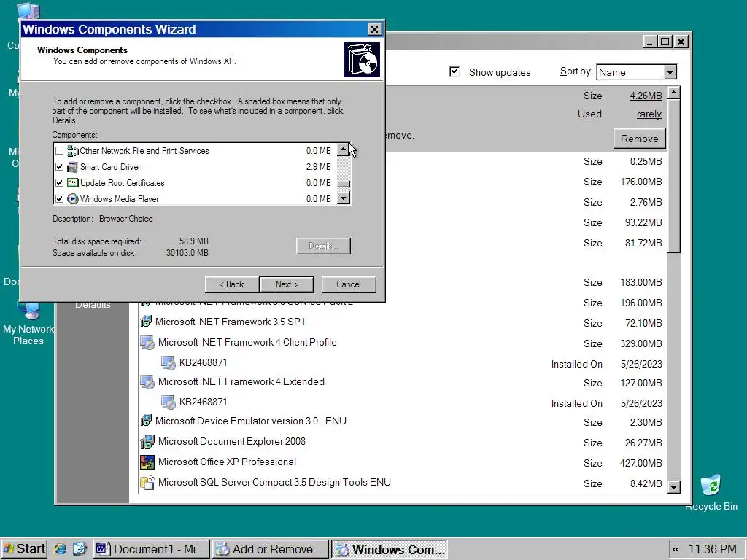Click the 4.26MB size link
Screen dimensions: 747x560
coord(646,96)
